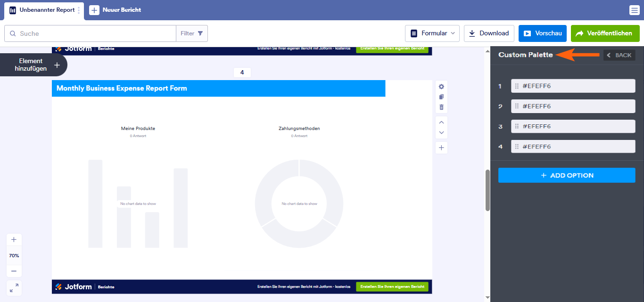Click Element hinzufügen button
The image size is (644, 302).
pyautogui.click(x=33, y=65)
